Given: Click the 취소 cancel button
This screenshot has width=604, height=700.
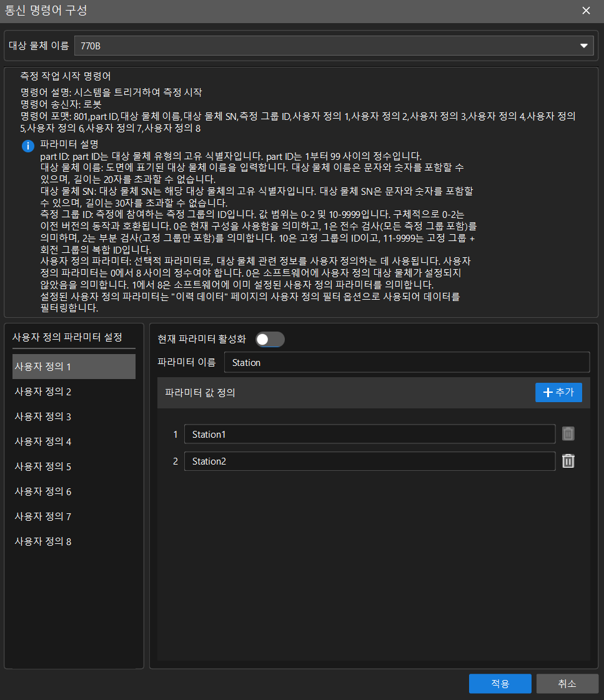Looking at the screenshot, I should (567, 684).
